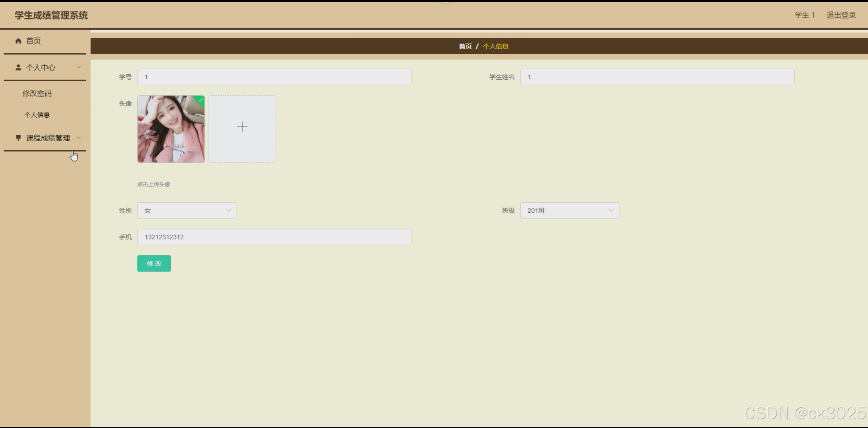Click the home icon in sidebar
868x428 pixels.
click(x=18, y=41)
